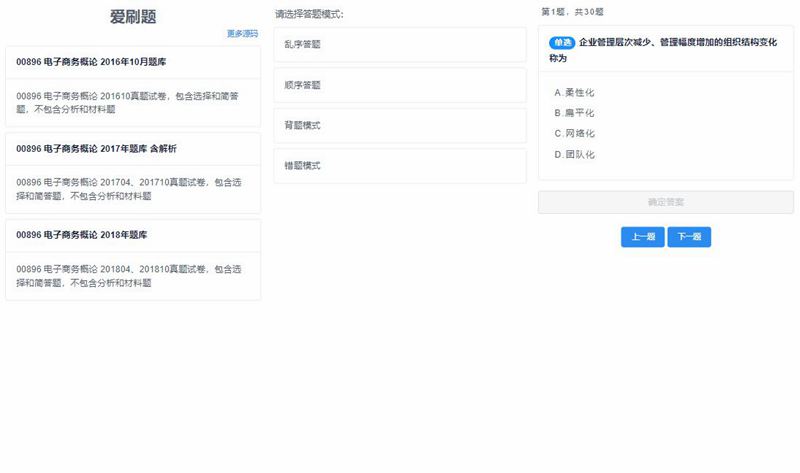800x473 pixels.
Task: Choose 背题模式 study mode
Action: click(400, 125)
